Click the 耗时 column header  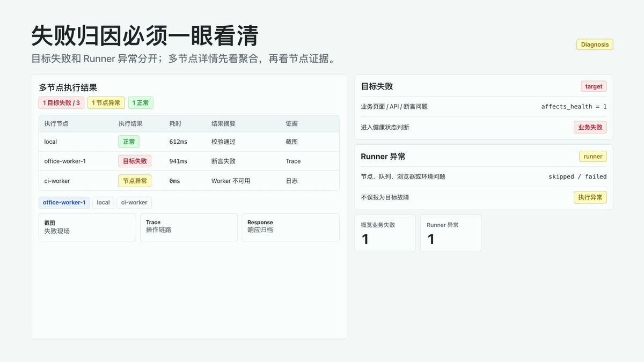point(175,123)
